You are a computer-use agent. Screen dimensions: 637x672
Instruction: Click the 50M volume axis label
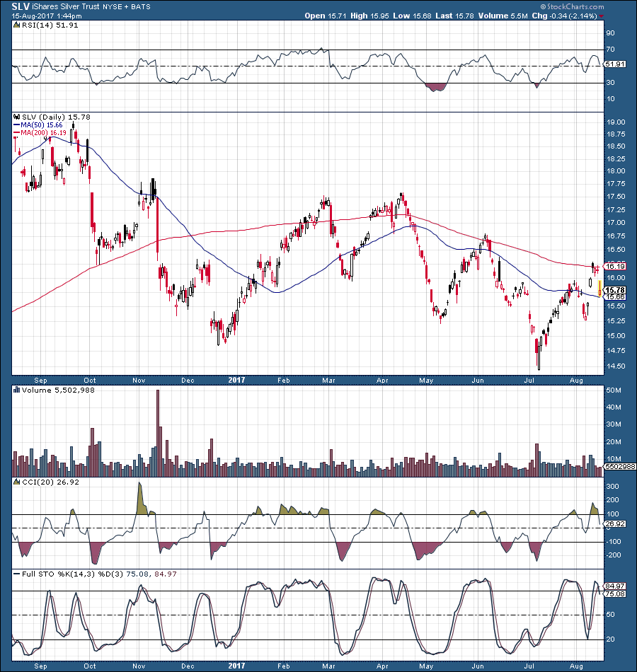click(x=614, y=390)
